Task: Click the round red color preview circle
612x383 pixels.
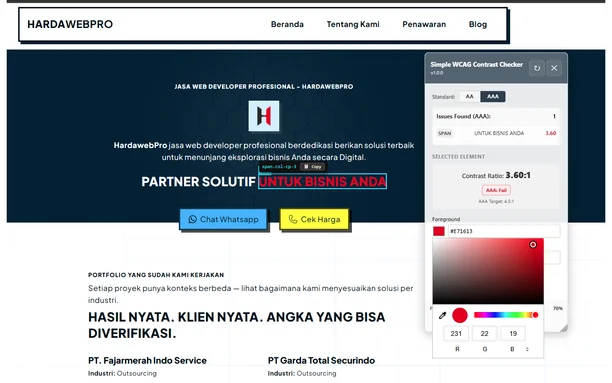Action: [x=460, y=315]
